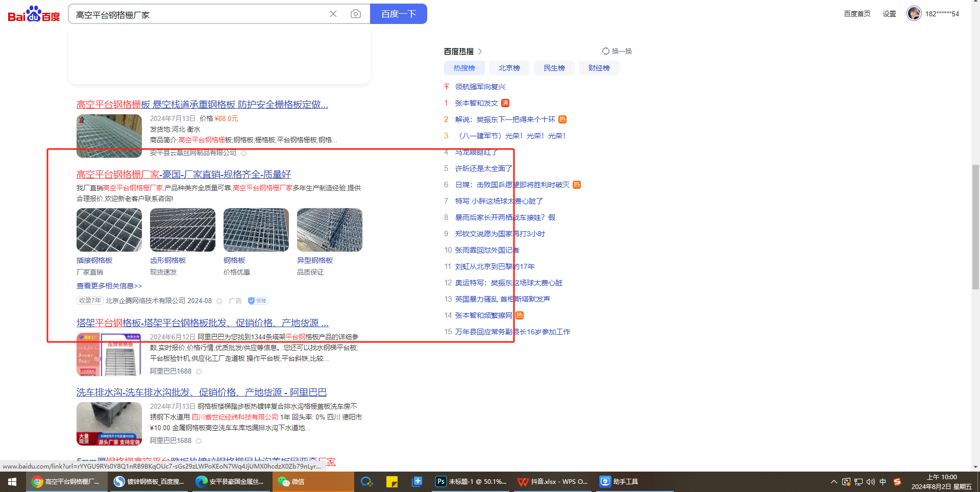
Task: Click the camera image search icon
Action: [x=356, y=14]
